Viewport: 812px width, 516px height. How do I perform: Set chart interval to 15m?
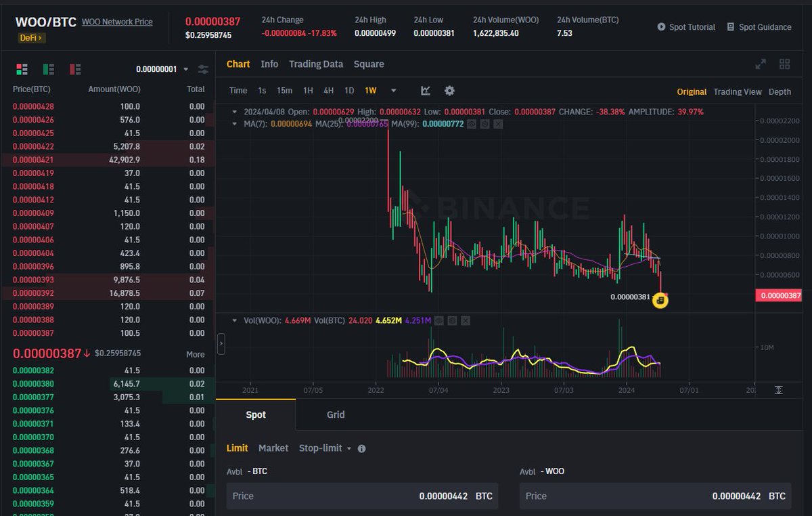[285, 91]
